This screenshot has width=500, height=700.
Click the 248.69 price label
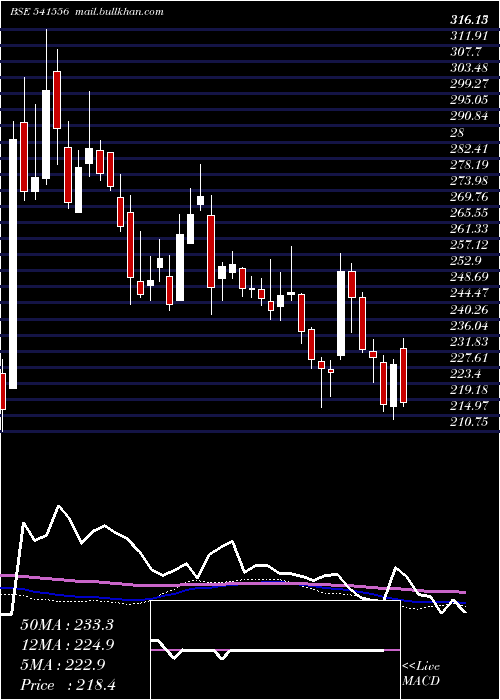click(469, 277)
